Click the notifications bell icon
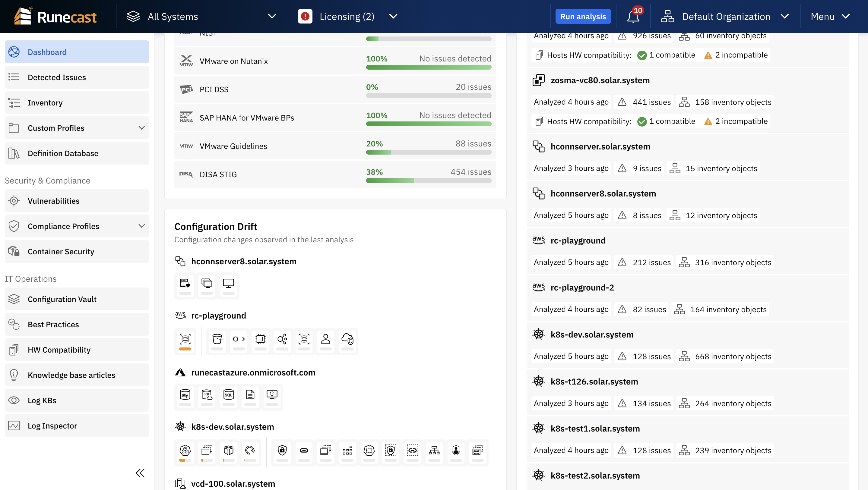Image resolution: width=868 pixels, height=490 pixels. coord(633,17)
